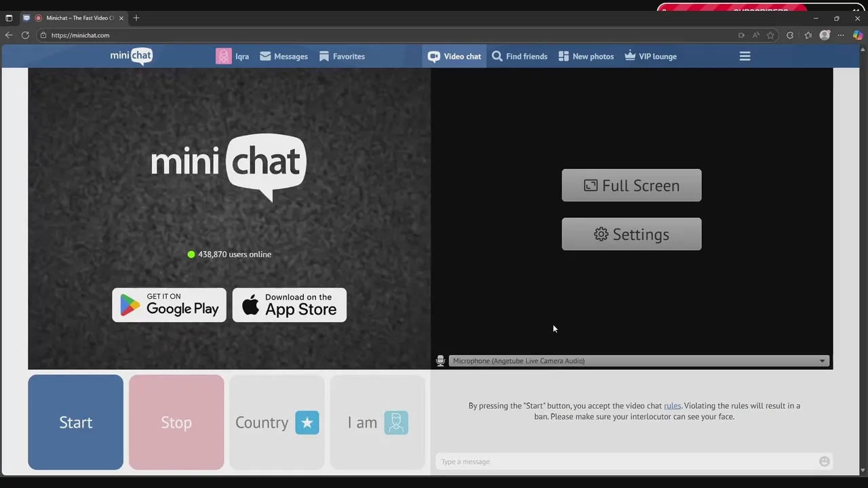Image resolution: width=868 pixels, height=488 pixels.
Task: Enter the VIP lounge
Action: coord(650,56)
